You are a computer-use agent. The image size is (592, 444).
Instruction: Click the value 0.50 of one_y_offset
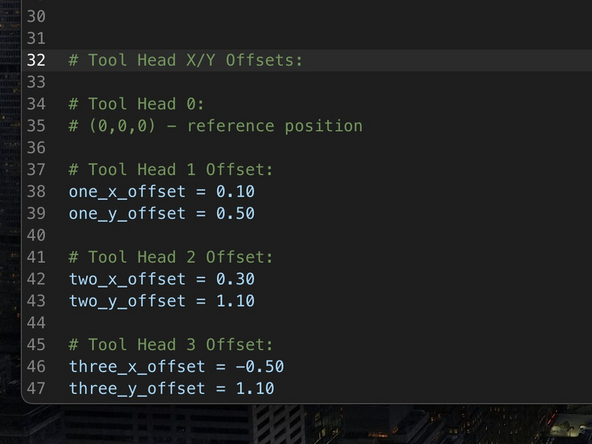[236, 213]
